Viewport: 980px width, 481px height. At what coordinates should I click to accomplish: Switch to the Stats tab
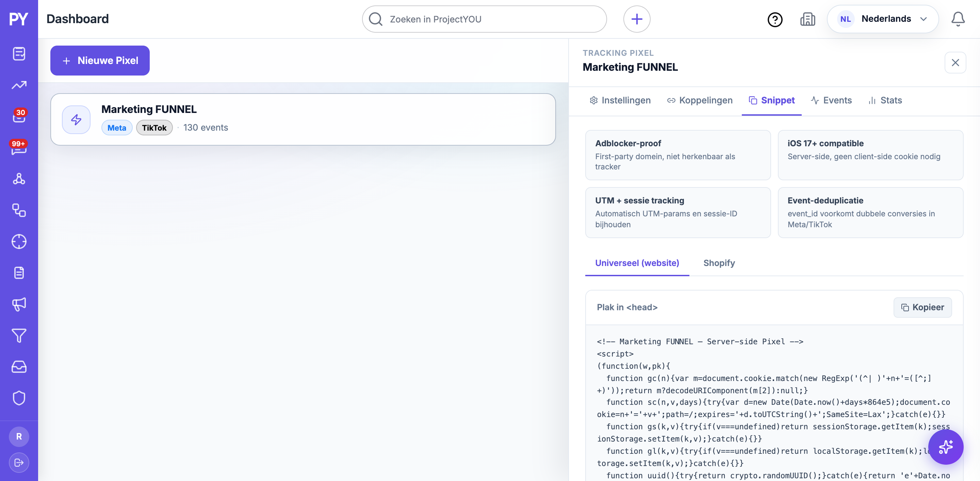(885, 100)
